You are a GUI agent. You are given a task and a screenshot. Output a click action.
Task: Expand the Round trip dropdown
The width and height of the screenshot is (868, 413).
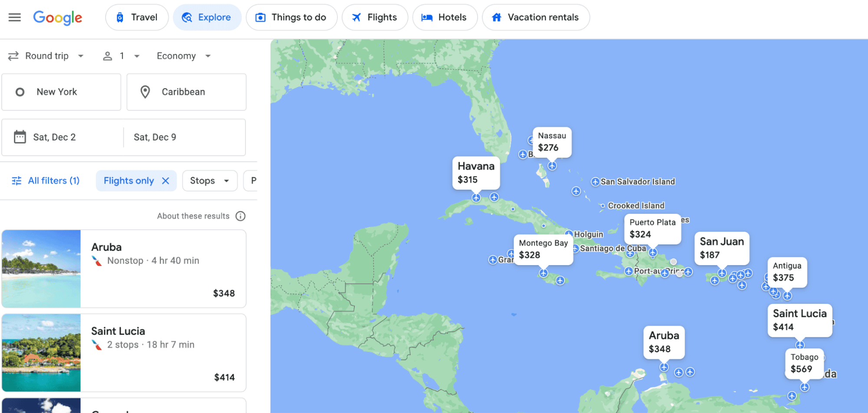(46, 56)
